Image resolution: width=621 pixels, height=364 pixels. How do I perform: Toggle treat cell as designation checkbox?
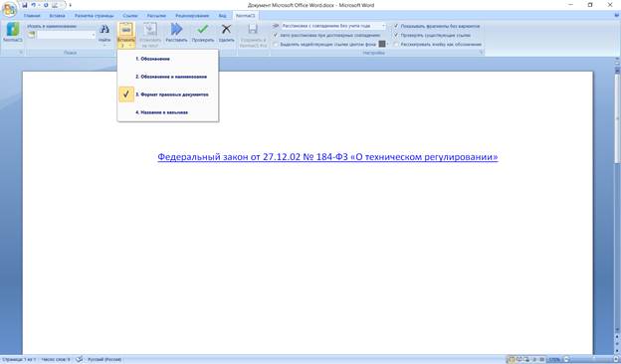pos(396,45)
